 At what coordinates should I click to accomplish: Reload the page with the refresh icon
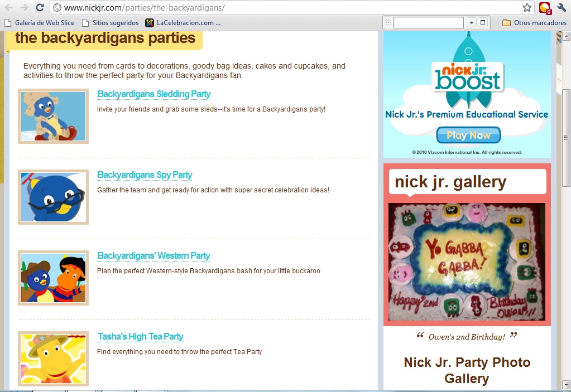point(40,7)
